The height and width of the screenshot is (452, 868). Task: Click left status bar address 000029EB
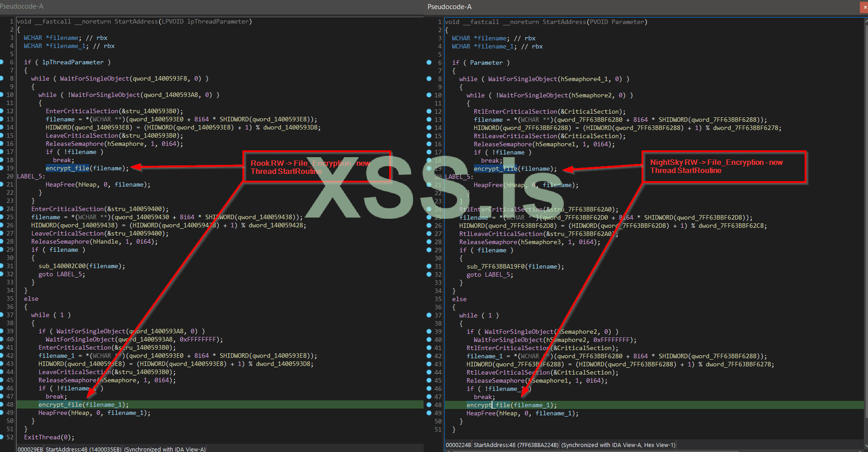(30, 449)
